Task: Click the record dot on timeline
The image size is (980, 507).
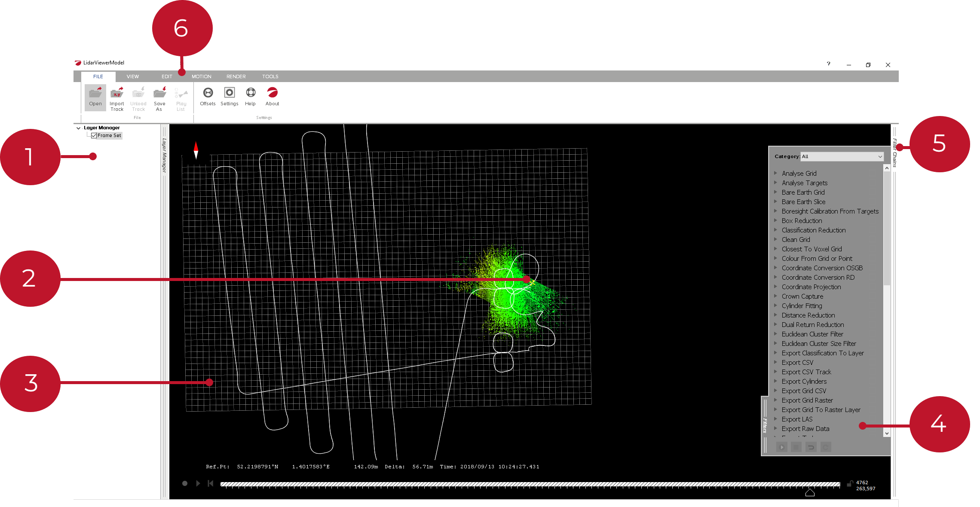Action: pyautogui.click(x=185, y=483)
